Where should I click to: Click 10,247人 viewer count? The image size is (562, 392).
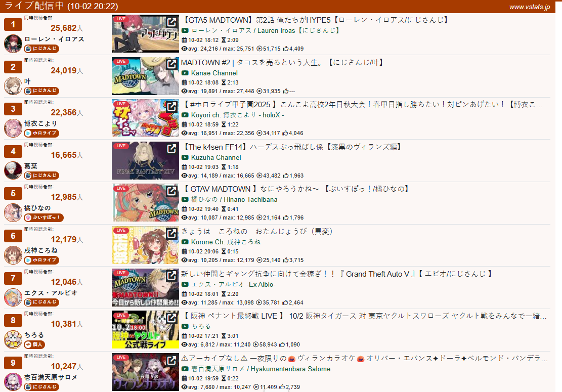click(x=67, y=366)
